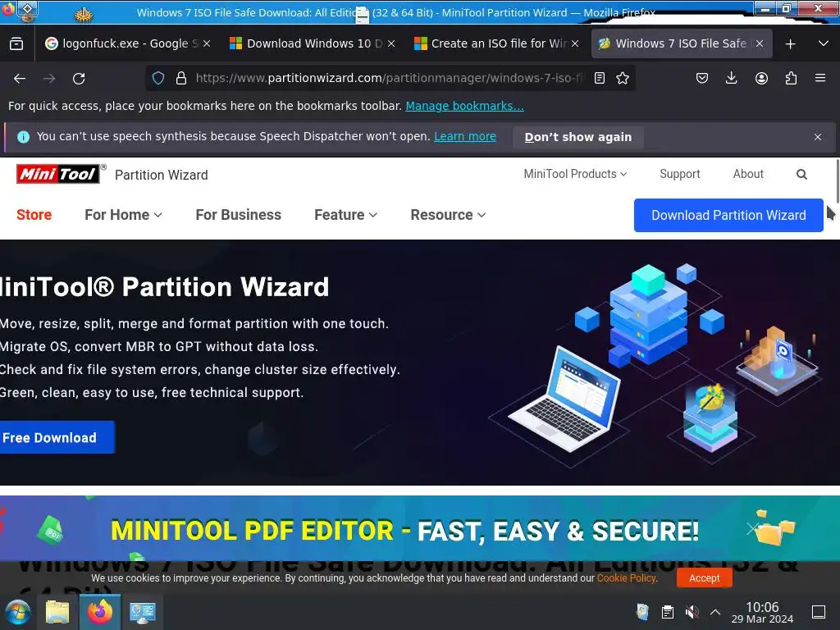Click the show desktop icon in the tray
The width and height of the screenshot is (840, 630).
click(x=819, y=612)
